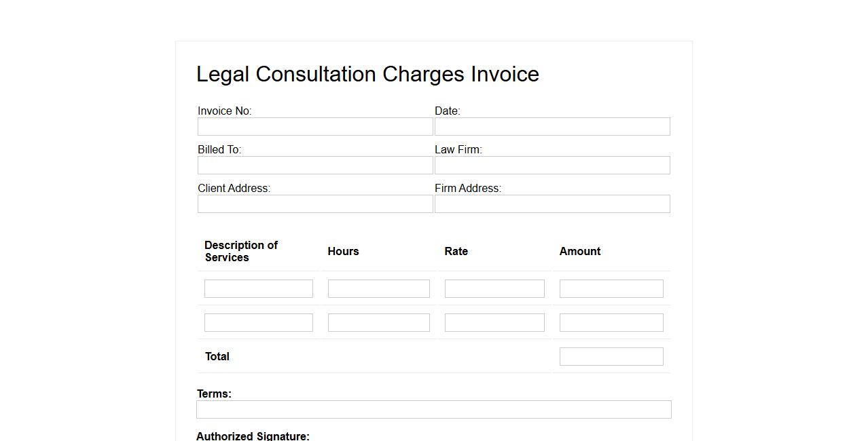Select the first row Rate field
This screenshot has width=868, height=441.
tap(494, 288)
